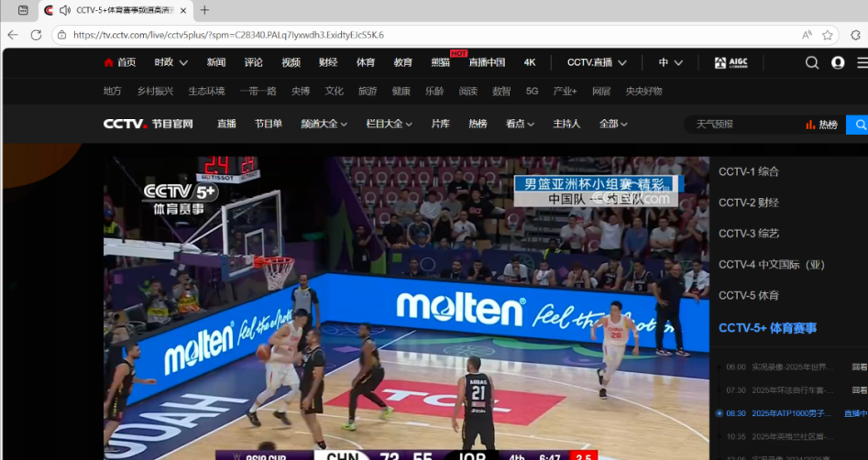Open the user account icon
The height and width of the screenshot is (460, 868).
(838, 62)
